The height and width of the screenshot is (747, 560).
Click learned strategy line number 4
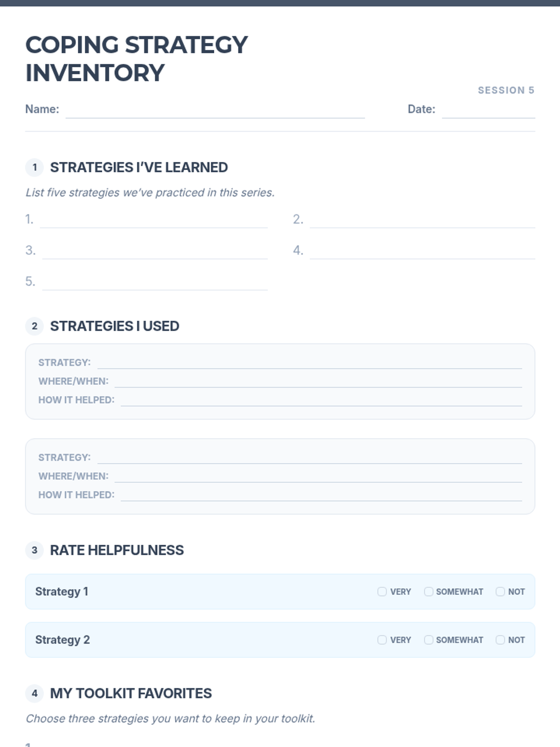click(x=422, y=252)
